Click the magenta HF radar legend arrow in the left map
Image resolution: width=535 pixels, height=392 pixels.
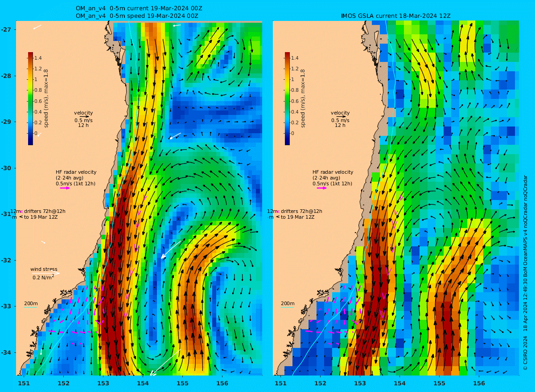65,188
